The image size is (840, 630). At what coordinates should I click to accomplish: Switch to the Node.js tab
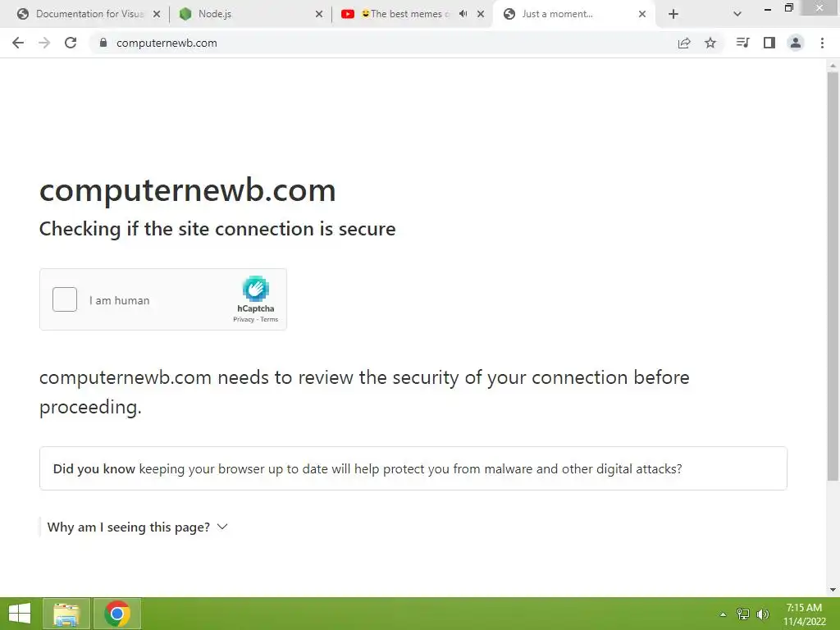[x=250, y=14]
